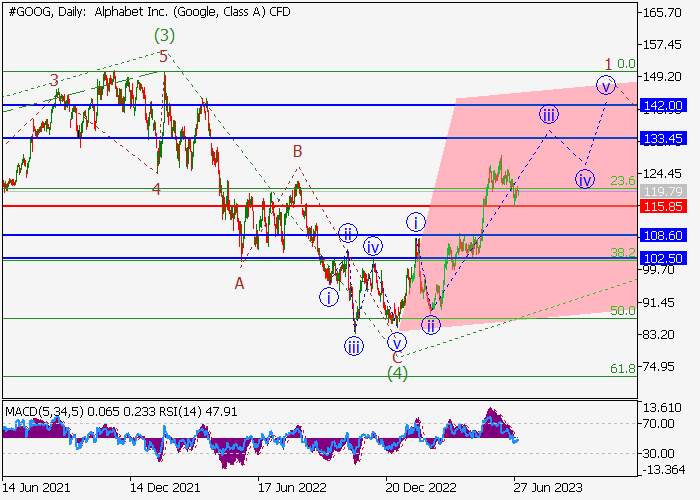Viewport: 700px width, 500px height.
Task: Select forecast circled iii marker above 133.45 line
Action: click(x=549, y=115)
